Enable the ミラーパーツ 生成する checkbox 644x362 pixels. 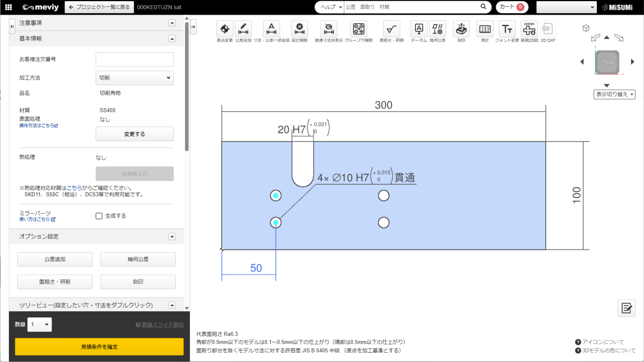coord(99,216)
